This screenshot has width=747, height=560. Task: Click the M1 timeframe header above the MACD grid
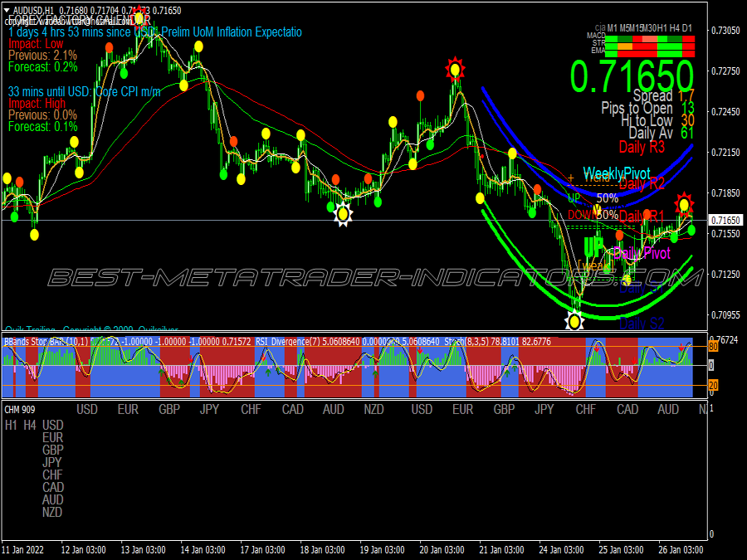click(x=613, y=28)
